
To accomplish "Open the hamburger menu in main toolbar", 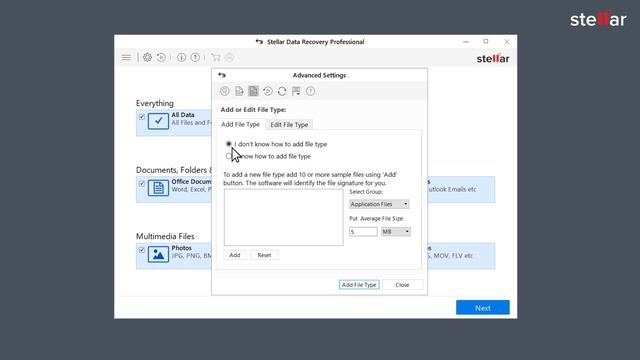I will pyautogui.click(x=126, y=58).
